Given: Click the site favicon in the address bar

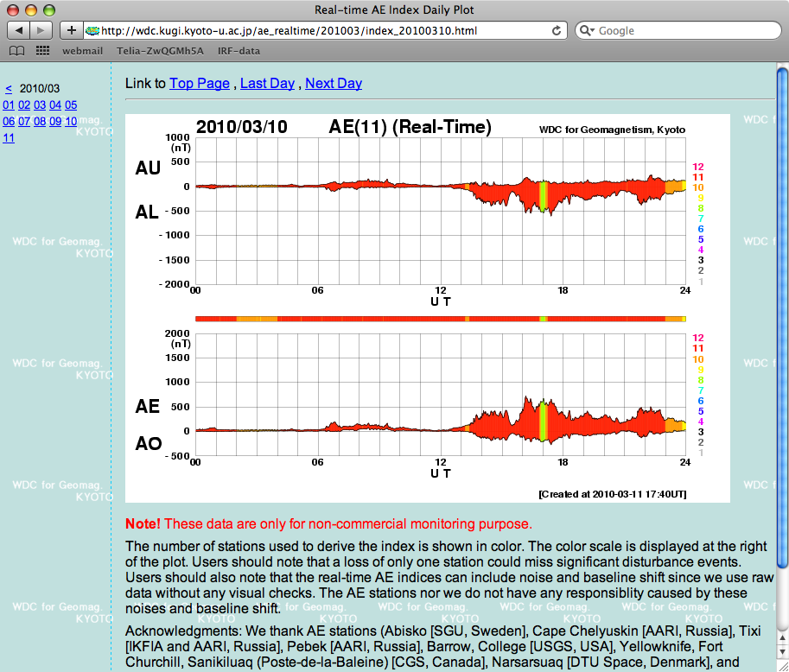Looking at the screenshot, I should click(x=92, y=31).
